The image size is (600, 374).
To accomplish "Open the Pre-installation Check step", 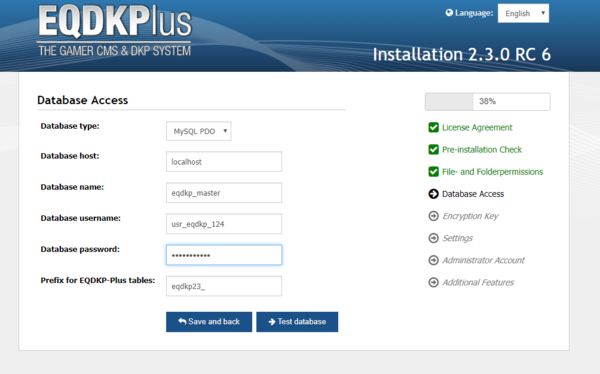I will (x=482, y=150).
